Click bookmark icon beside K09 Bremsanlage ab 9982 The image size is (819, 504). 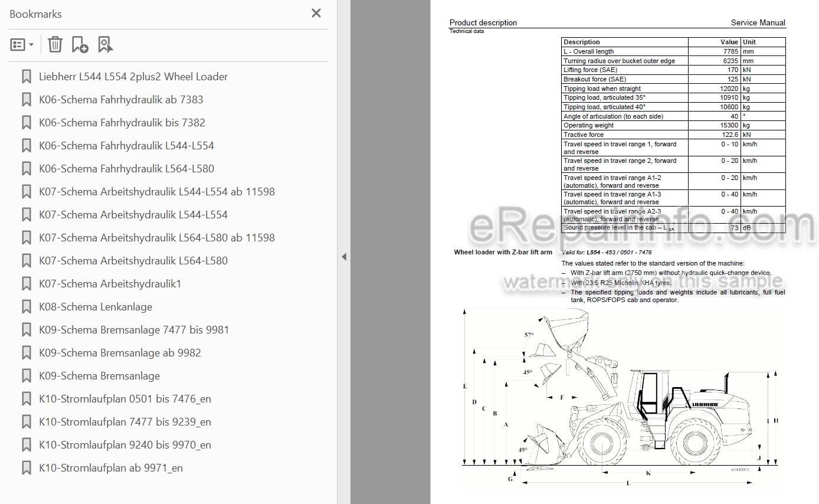(x=26, y=353)
